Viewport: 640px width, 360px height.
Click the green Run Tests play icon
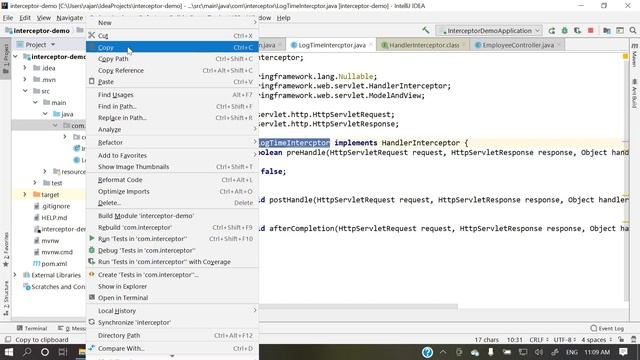tap(92, 238)
